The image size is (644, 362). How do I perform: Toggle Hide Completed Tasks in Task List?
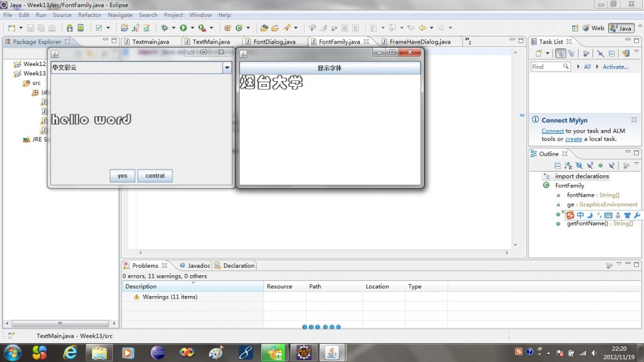601,53
